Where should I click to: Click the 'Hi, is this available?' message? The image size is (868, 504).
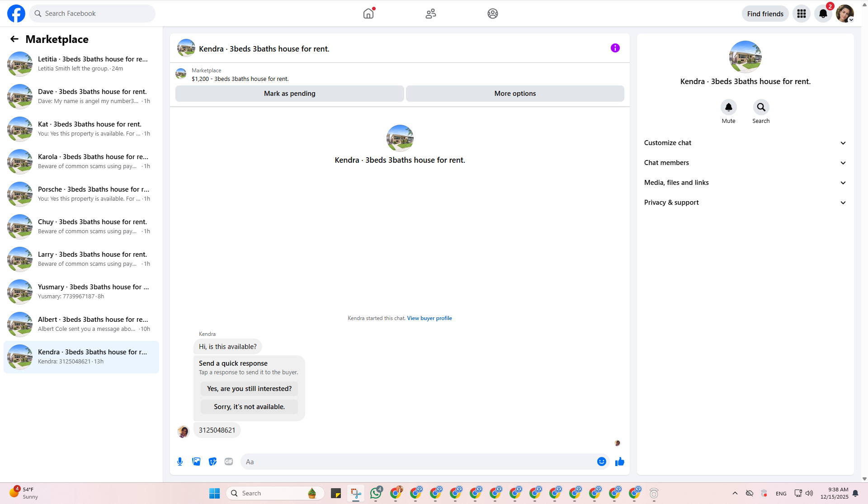228,347
